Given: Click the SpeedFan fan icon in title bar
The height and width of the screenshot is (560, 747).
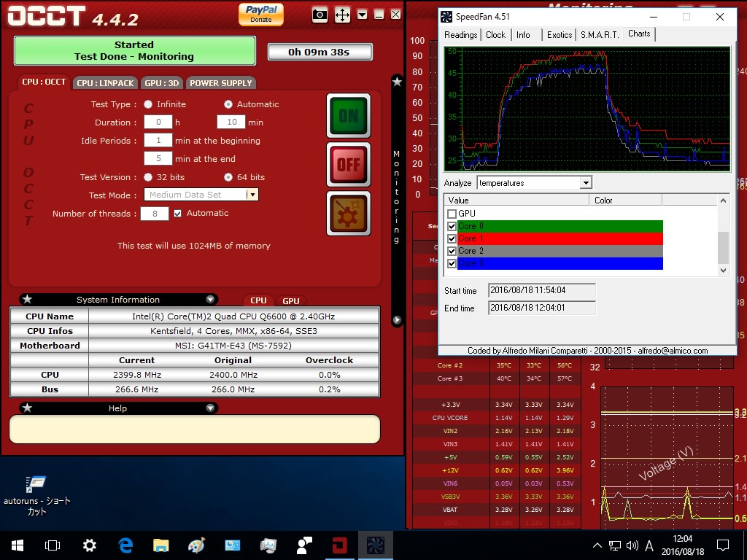Looking at the screenshot, I should click(446, 17).
